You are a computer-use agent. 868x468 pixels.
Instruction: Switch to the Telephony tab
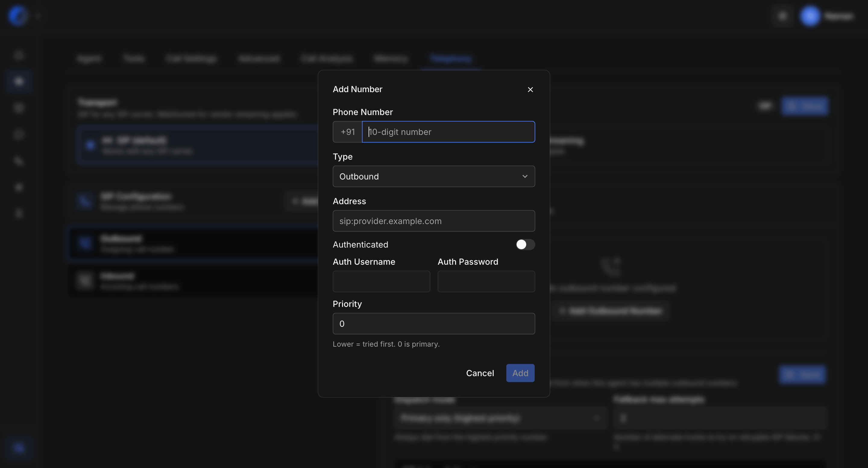coord(451,59)
